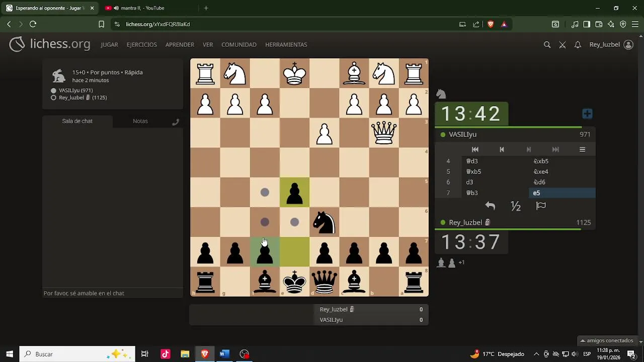Open VASILIyu profile beside clock
Image resolution: width=644 pixels, height=362 pixels.
tap(462, 135)
